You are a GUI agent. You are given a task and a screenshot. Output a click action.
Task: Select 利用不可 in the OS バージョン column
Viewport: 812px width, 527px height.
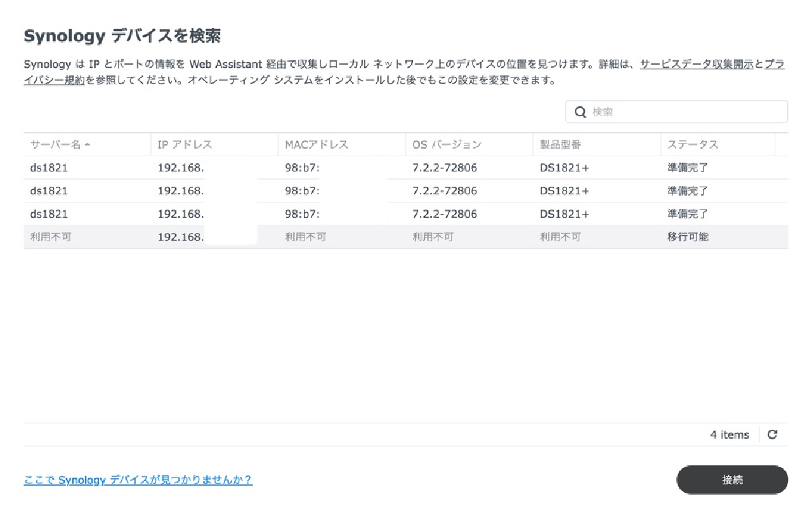tap(433, 237)
